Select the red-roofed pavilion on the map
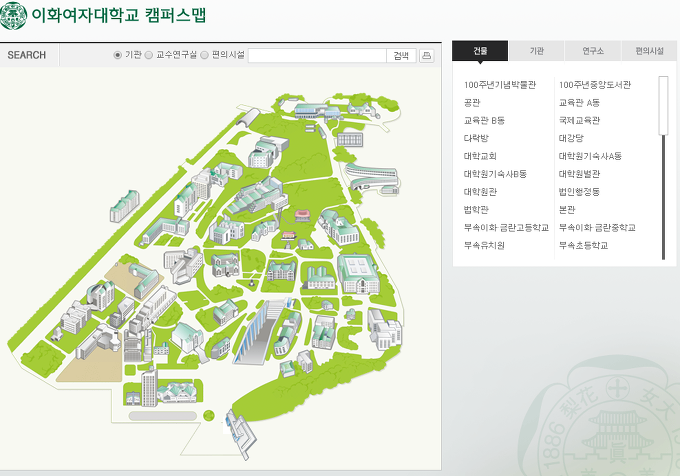 (x=303, y=215)
